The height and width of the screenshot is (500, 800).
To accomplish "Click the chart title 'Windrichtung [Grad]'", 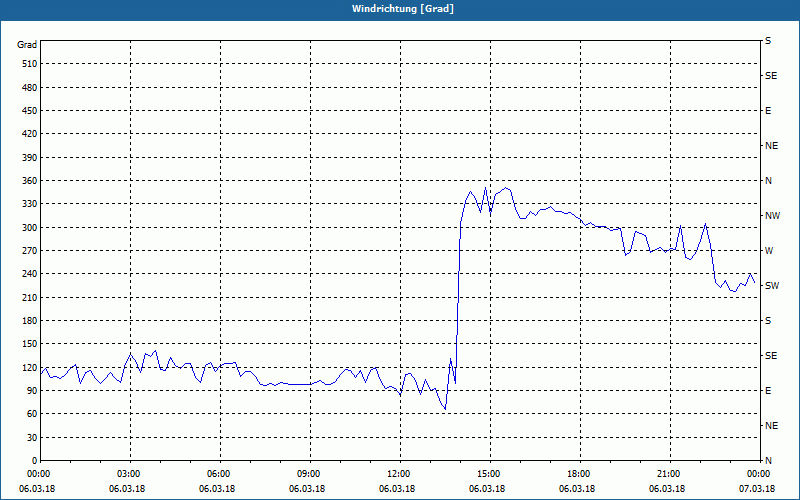I will (403, 9).
